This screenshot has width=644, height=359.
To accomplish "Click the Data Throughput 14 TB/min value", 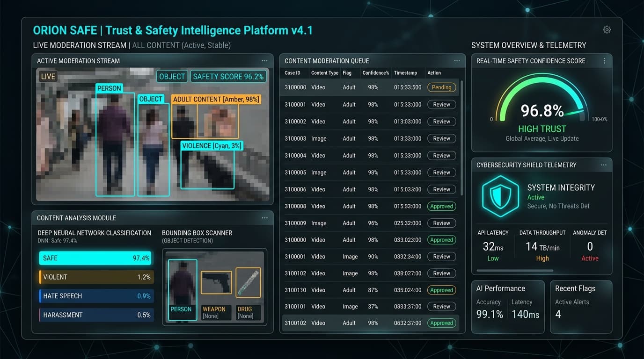I will tap(542, 247).
